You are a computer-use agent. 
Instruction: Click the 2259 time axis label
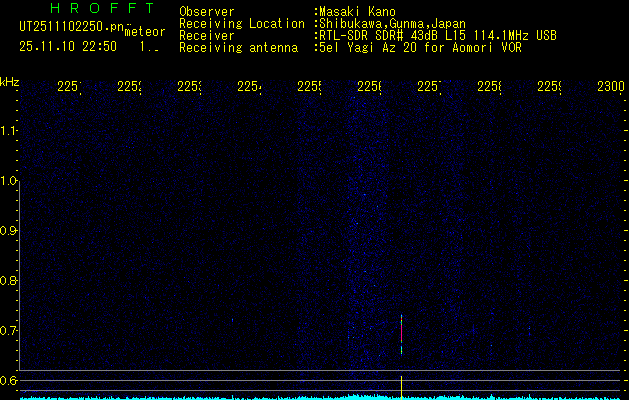[x=549, y=86]
